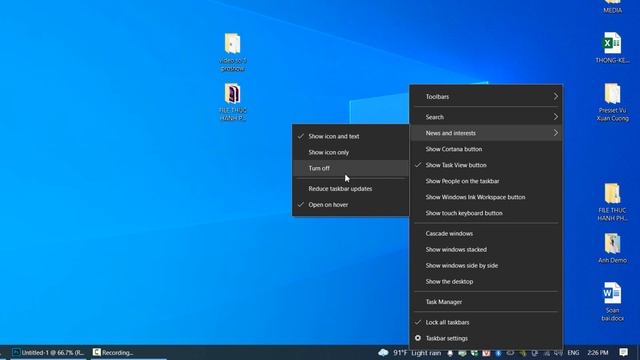
Task: Click the ENG language indicator
Action: click(x=573, y=353)
